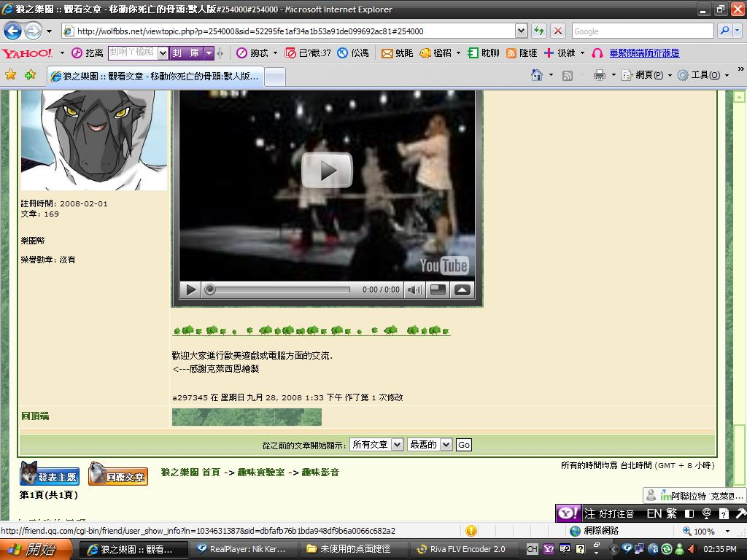Click the RSS feeds icon
Image resolution: width=747 pixels, height=560 pixels.
[567, 74]
